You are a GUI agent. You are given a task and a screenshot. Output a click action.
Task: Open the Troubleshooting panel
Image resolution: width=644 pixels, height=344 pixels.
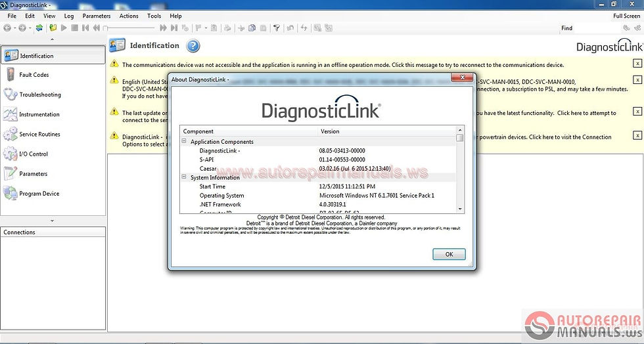53,95
